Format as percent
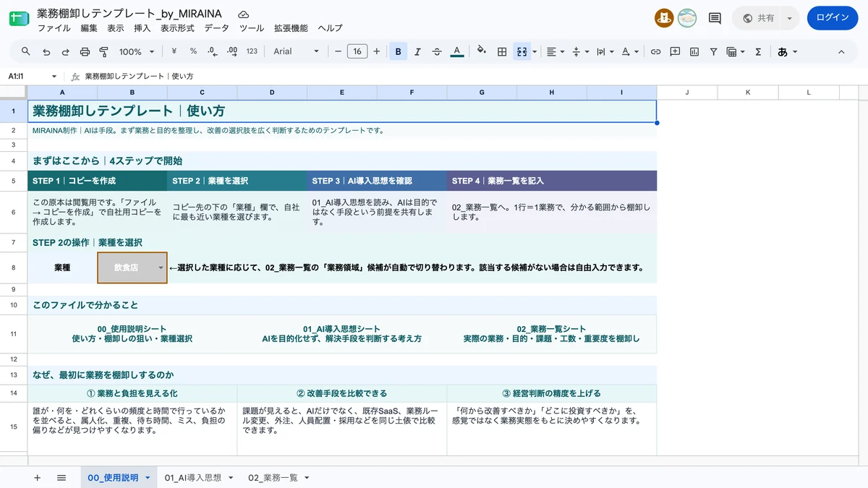The image size is (868, 488). point(193,51)
